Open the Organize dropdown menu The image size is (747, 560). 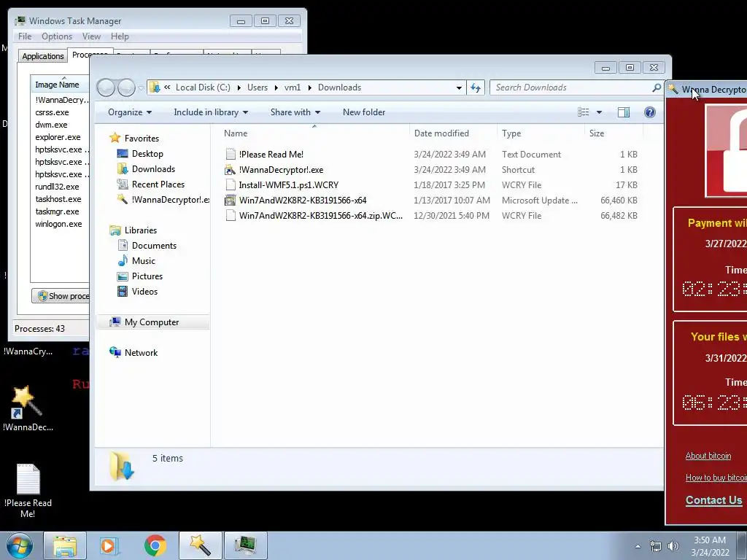tap(130, 112)
